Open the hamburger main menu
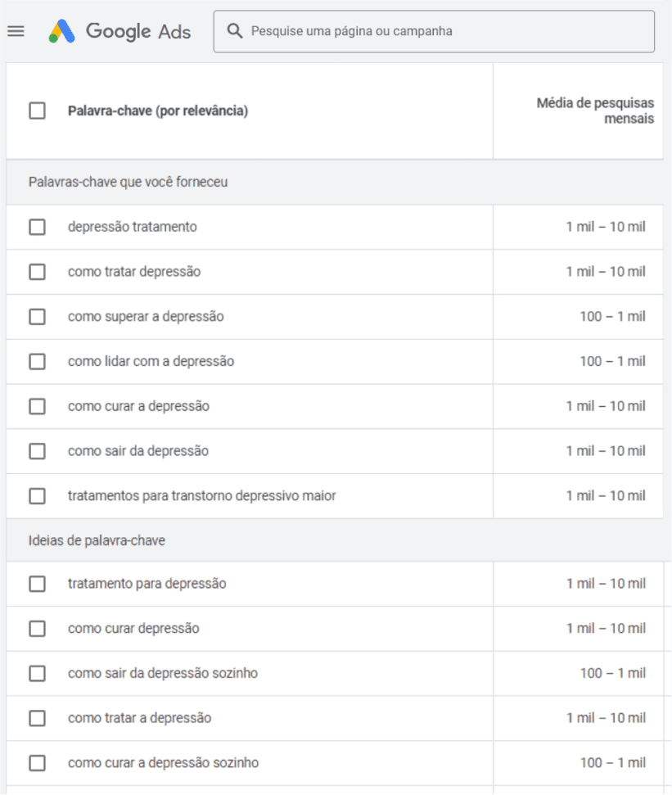Screen dimensions: 672x795 point(16,31)
